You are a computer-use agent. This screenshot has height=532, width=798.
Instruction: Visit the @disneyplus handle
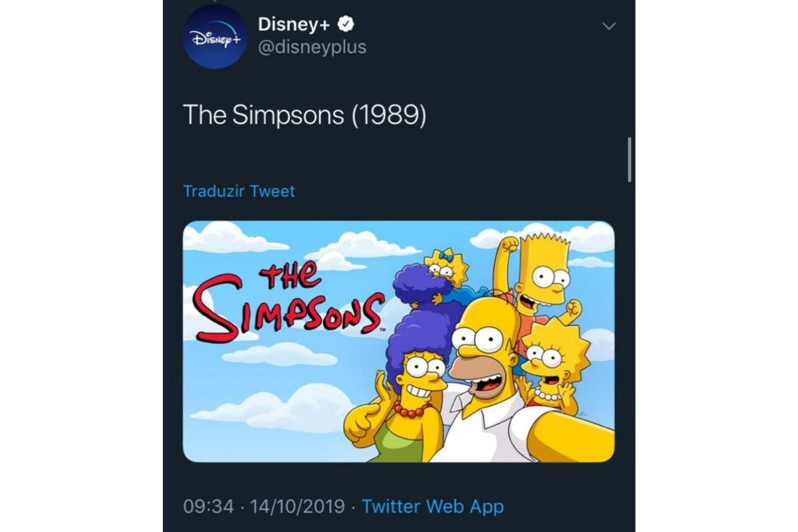coord(312,48)
